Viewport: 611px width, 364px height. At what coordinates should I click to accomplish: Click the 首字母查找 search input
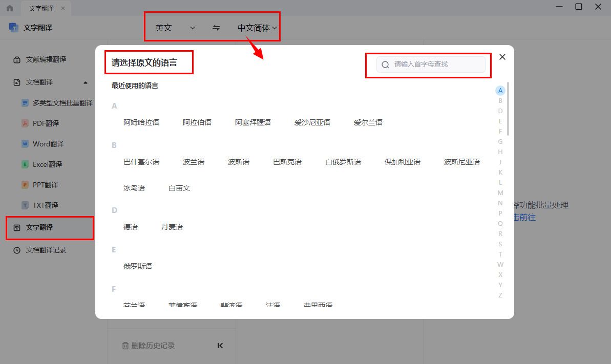431,65
